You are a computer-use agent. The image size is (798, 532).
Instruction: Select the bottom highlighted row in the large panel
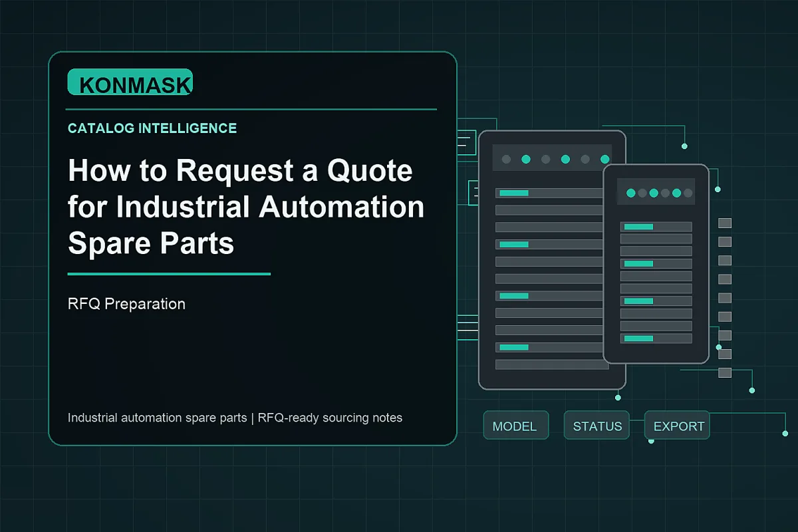point(552,347)
